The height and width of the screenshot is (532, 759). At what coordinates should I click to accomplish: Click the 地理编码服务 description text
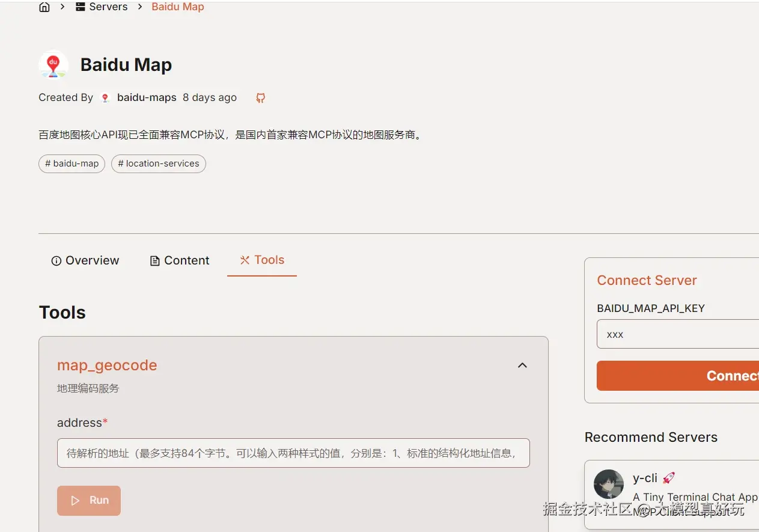[88, 388]
